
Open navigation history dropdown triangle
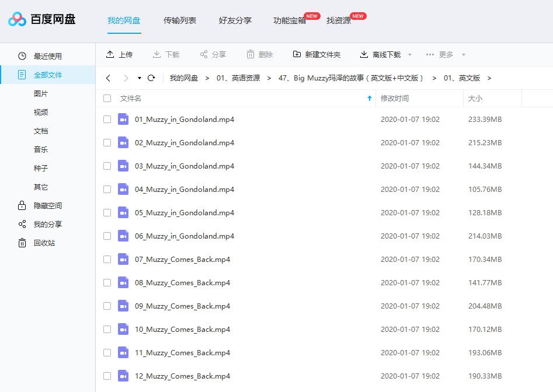tap(140, 78)
